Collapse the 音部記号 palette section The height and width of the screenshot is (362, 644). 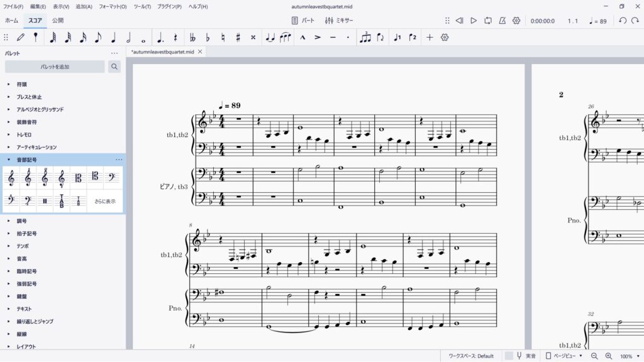pyautogui.click(x=9, y=160)
